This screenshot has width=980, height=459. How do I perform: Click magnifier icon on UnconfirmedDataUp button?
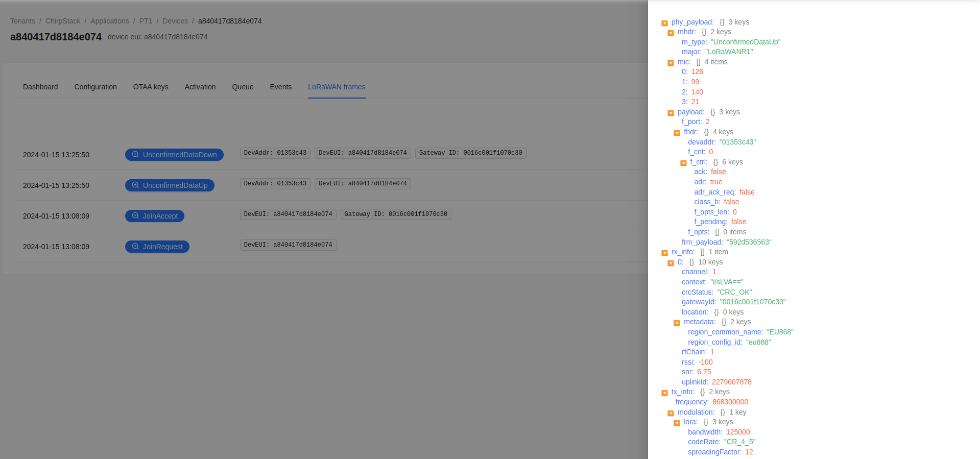click(x=135, y=185)
